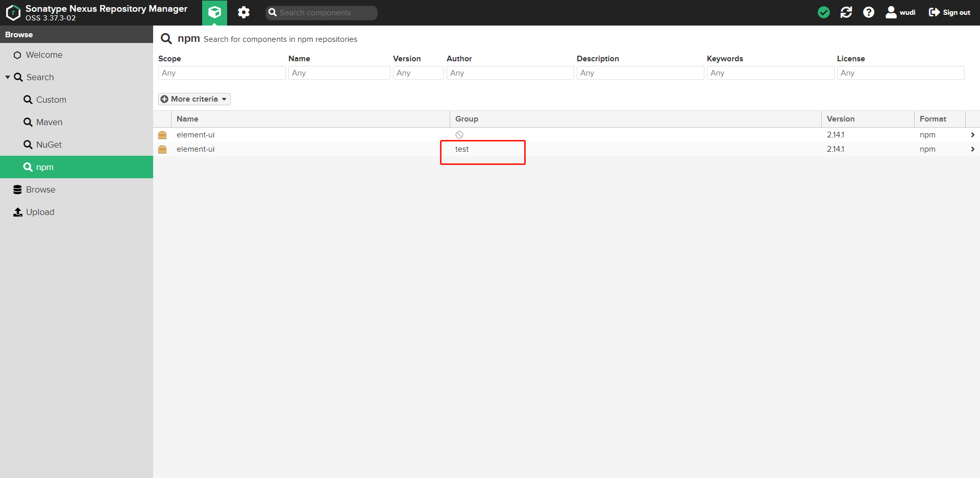Click the NuGet search magnifier icon
Screen dimensions: 980x478
point(28,145)
